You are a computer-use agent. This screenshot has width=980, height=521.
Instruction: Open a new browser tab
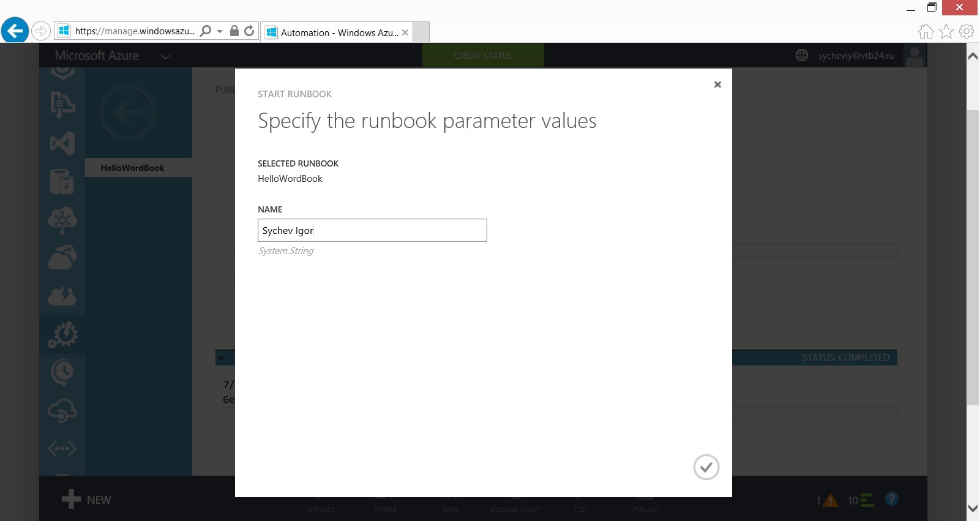pyautogui.click(x=421, y=32)
